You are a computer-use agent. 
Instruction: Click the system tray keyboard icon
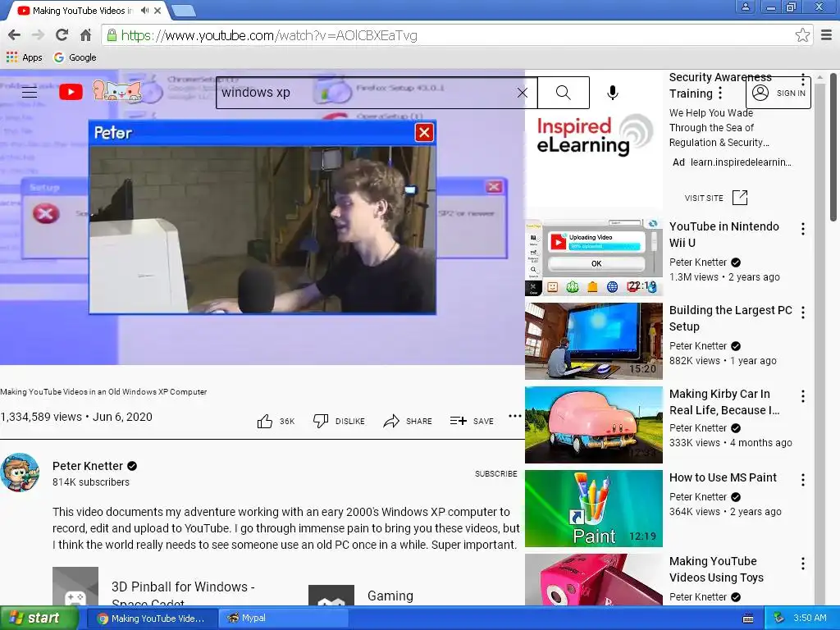click(748, 619)
